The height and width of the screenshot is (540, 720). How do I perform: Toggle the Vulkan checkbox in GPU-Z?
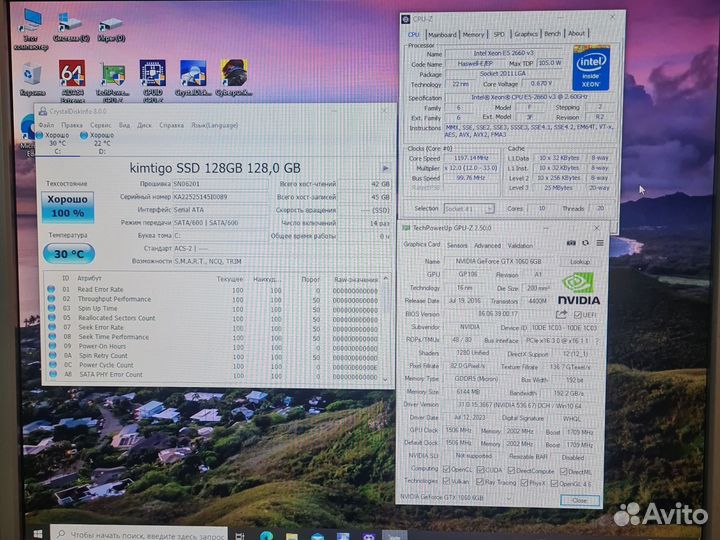click(x=446, y=481)
